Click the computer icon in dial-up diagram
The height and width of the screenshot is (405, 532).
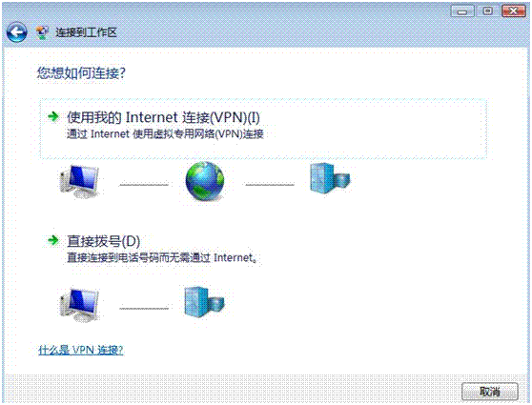80,305
